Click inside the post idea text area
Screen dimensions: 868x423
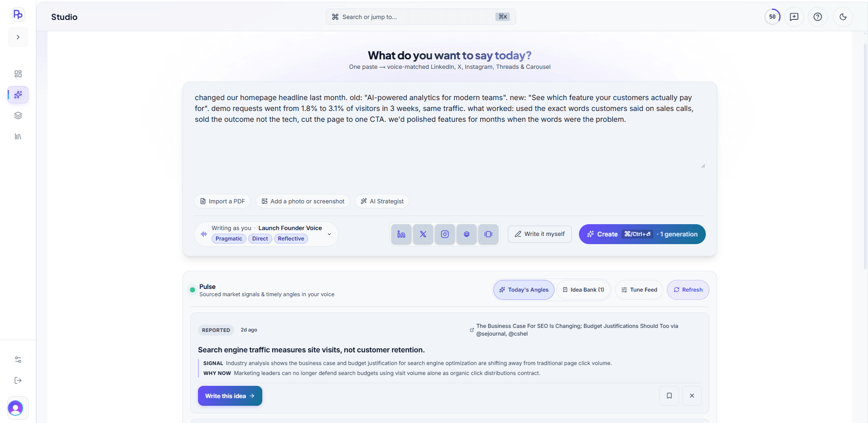coord(449,130)
